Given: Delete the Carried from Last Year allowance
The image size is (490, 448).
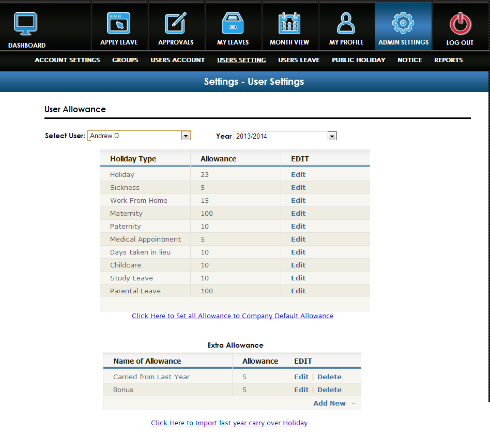Looking at the screenshot, I should (329, 377).
